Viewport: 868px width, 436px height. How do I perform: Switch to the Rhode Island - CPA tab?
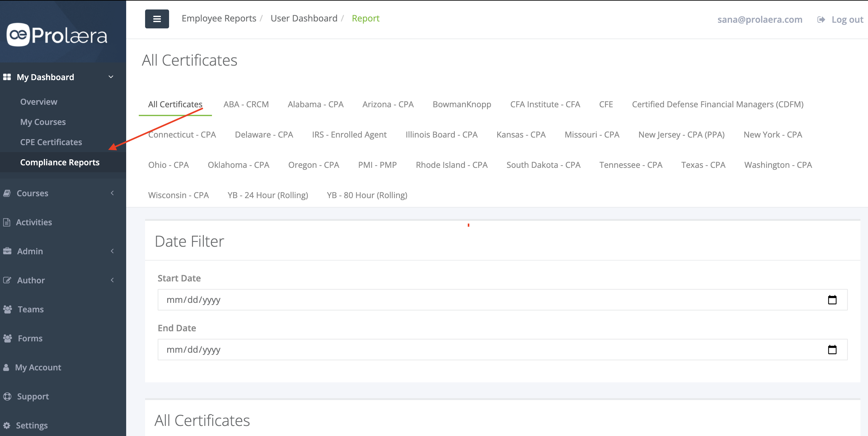(x=452, y=165)
